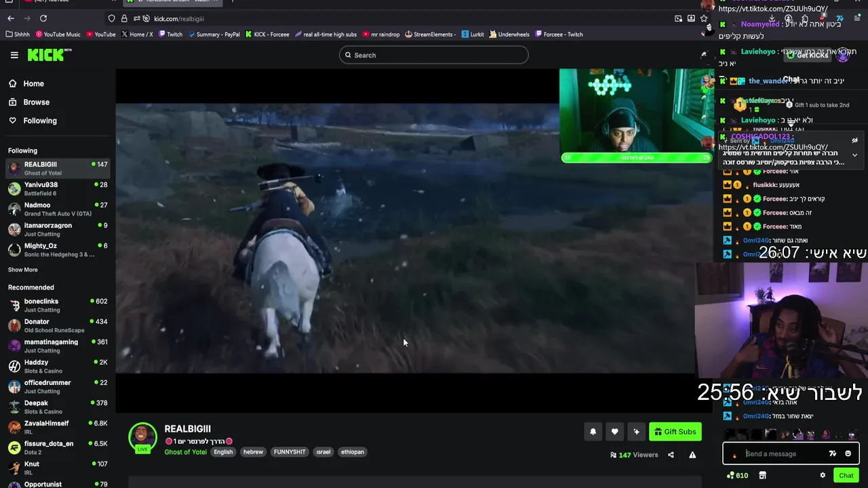Image resolution: width=868 pixels, height=488 pixels.
Task: Open officedrummer recommended channel
Action: 57,386
